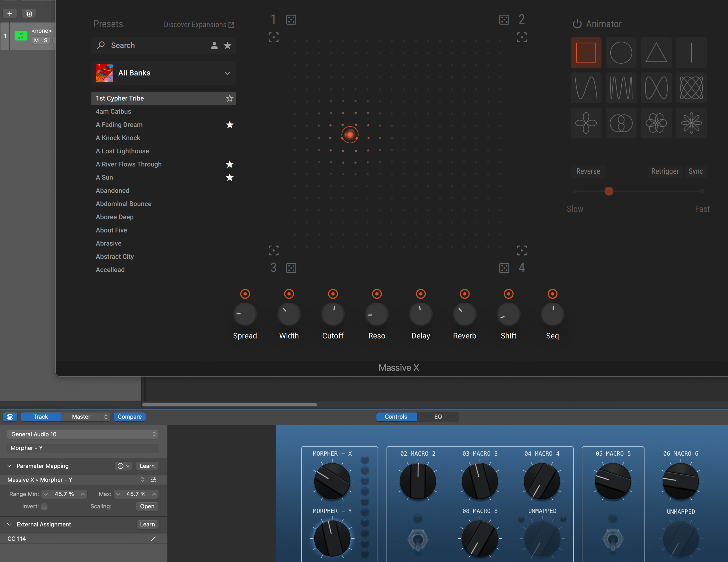Select the vertical line Animator shape
The height and width of the screenshot is (562, 728).
(691, 53)
